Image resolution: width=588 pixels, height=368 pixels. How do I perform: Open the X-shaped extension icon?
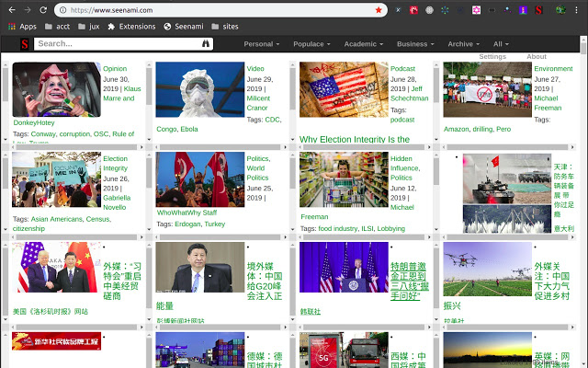pyautogui.click(x=398, y=10)
